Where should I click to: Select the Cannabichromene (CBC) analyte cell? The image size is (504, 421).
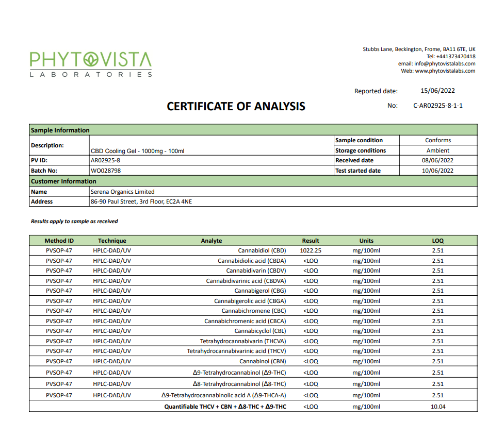[254, 311]
